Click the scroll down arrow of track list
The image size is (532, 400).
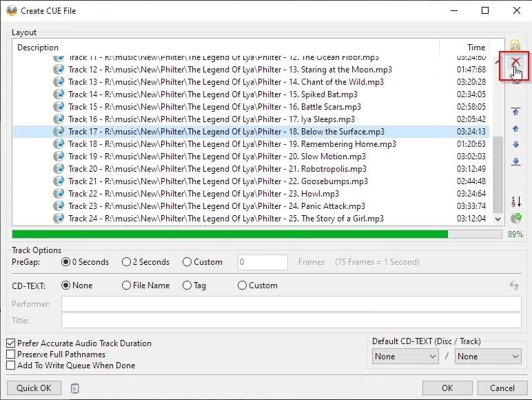click(x=498, y=219)
